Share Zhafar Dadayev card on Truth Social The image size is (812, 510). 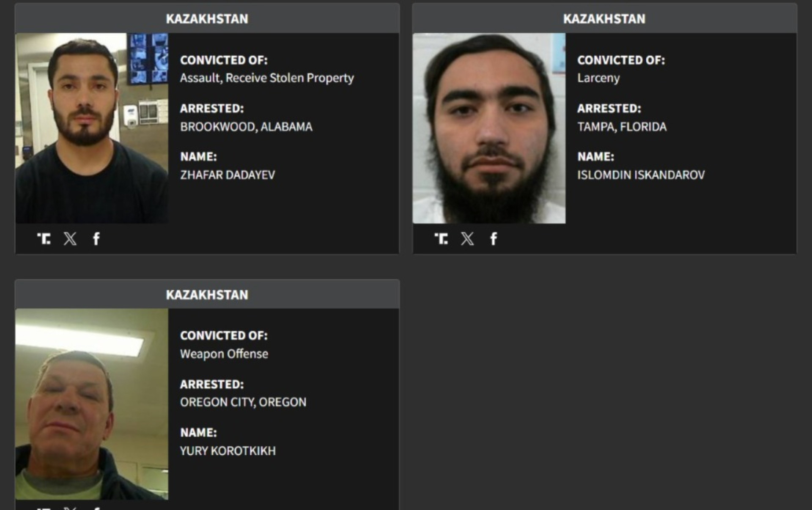pos(44,239)
